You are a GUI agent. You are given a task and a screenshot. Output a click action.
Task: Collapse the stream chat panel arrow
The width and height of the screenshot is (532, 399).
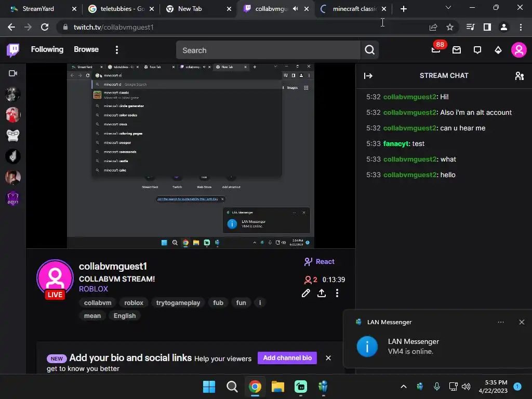click(368, 76)
